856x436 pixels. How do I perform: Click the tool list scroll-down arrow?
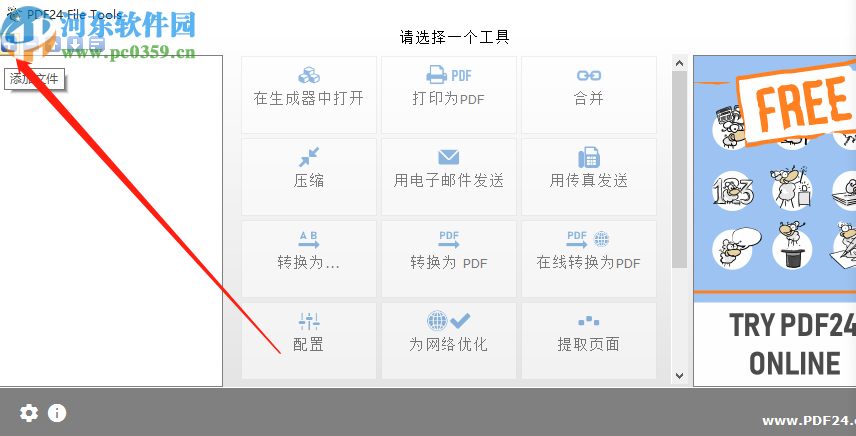click(x=680, y=375)
